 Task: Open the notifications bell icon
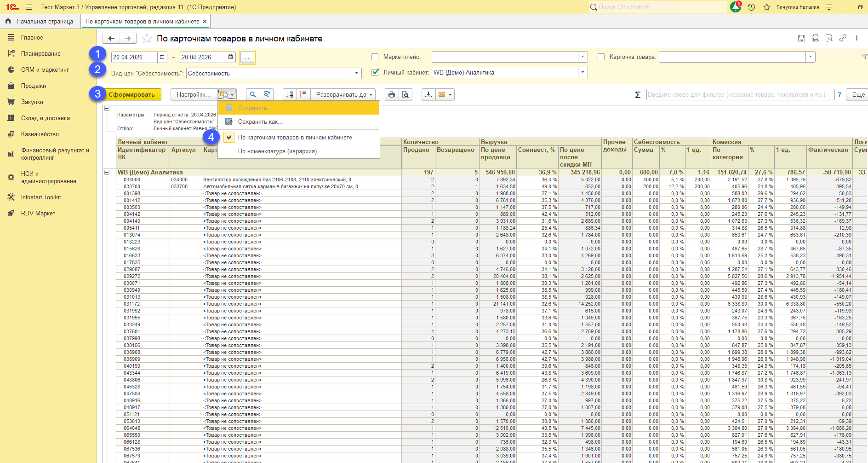(735, 7)
